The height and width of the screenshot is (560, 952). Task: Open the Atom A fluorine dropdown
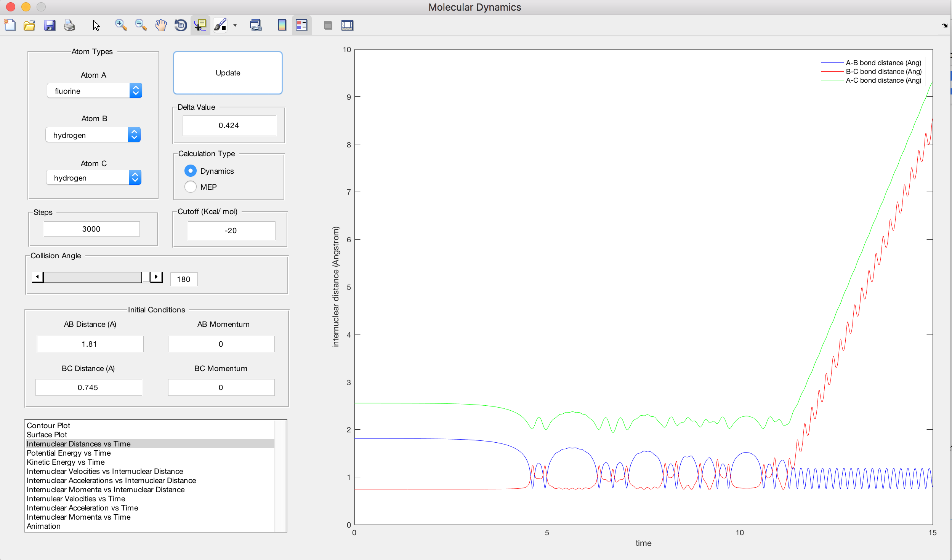[x=95, y=91]
